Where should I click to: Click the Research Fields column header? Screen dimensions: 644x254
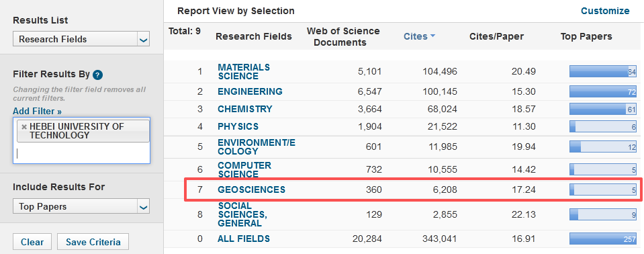coord(254,36)
